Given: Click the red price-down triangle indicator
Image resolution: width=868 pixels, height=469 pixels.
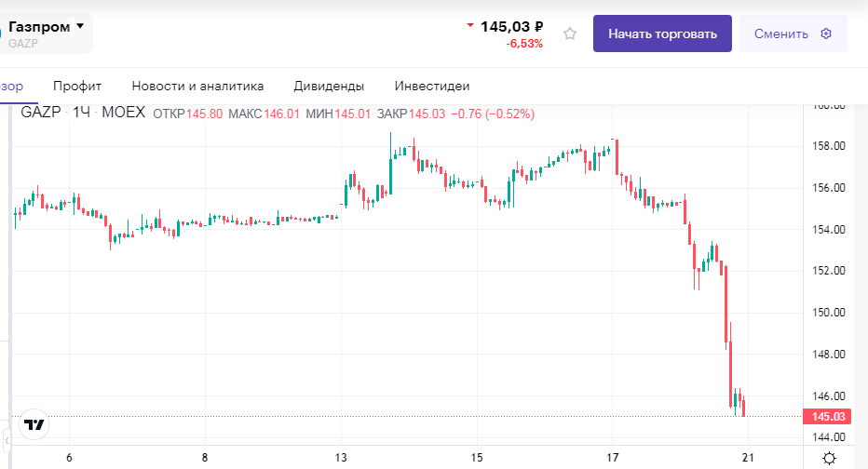Looking at the screenshot, I should [x=470, y=26].
